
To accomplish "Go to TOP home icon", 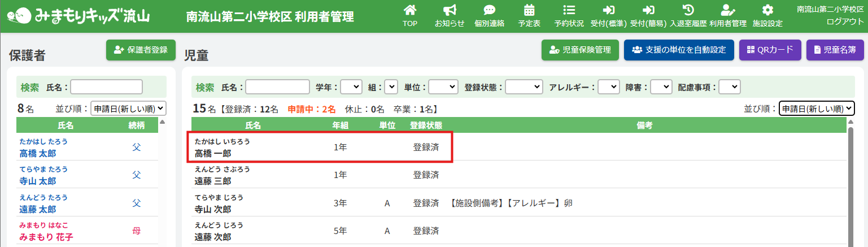I will 410,16.
